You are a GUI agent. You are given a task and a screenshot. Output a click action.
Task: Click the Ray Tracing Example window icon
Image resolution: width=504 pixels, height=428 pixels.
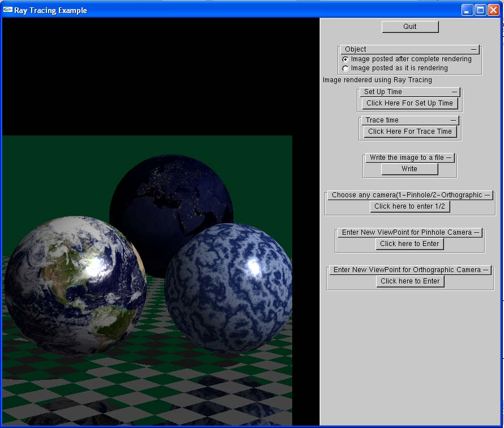(8, 10)
